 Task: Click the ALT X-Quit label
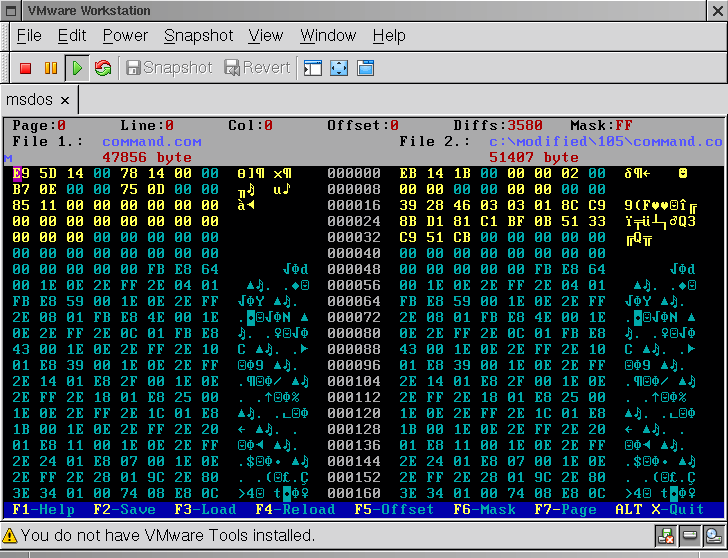pos(659,510)
